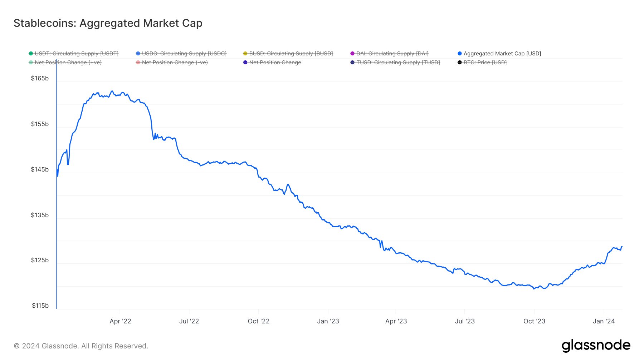Show USDC: Circulating Supply series
The height and width of the screenshot is (362, 644).
click(184, 54)
